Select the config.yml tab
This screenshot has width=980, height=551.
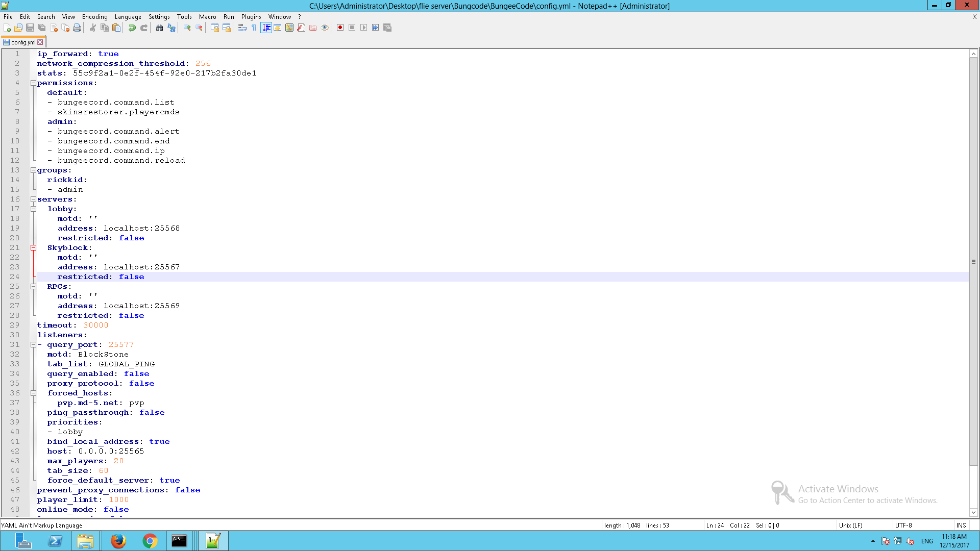pos(23,42)
